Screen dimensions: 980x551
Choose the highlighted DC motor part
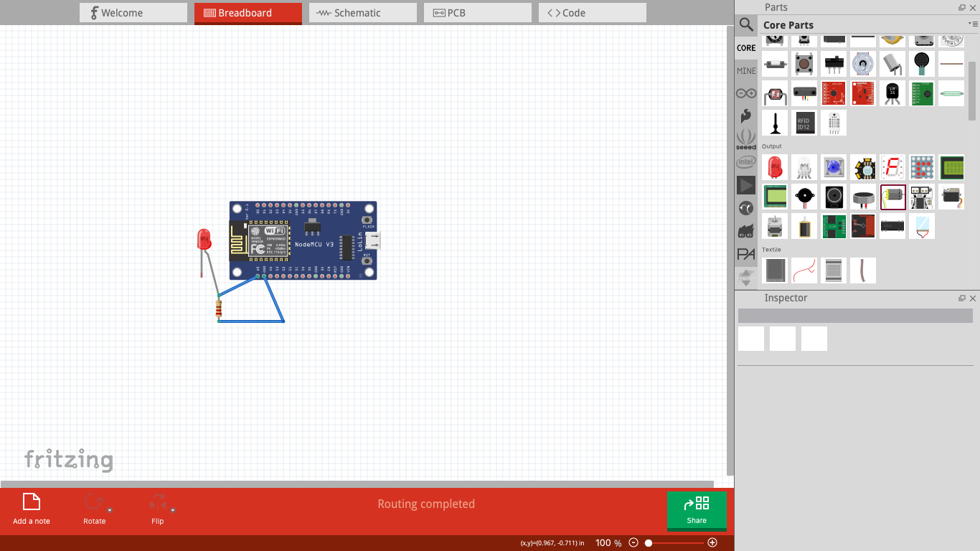click(x=892, y=197)
